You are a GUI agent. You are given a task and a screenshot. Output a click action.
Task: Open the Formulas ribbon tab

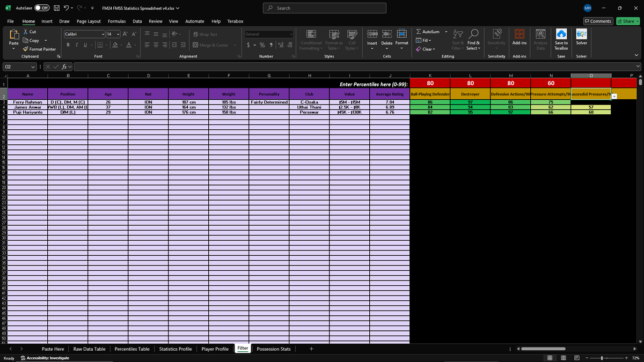117,21
